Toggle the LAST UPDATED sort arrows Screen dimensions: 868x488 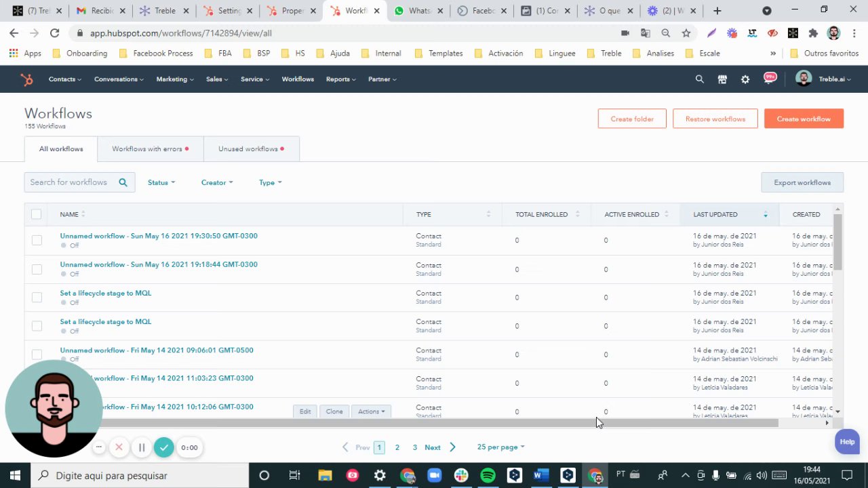(x=766, y=214)
